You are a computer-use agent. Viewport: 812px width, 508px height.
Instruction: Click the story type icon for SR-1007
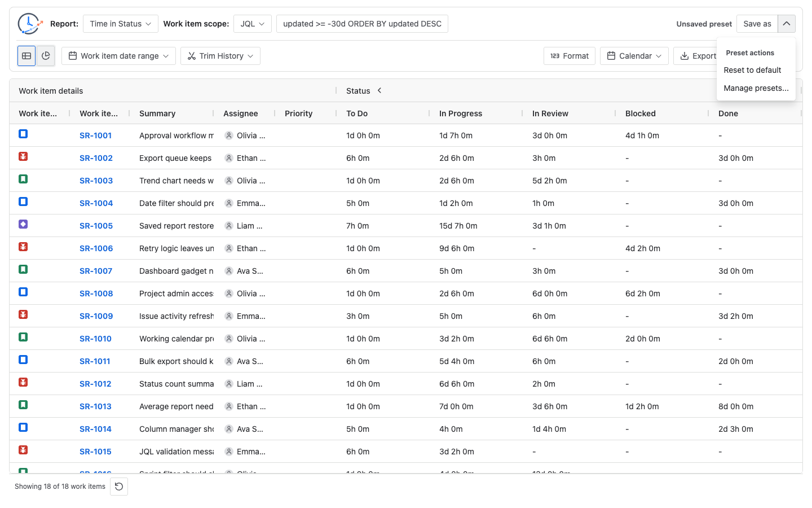point(23,269)
